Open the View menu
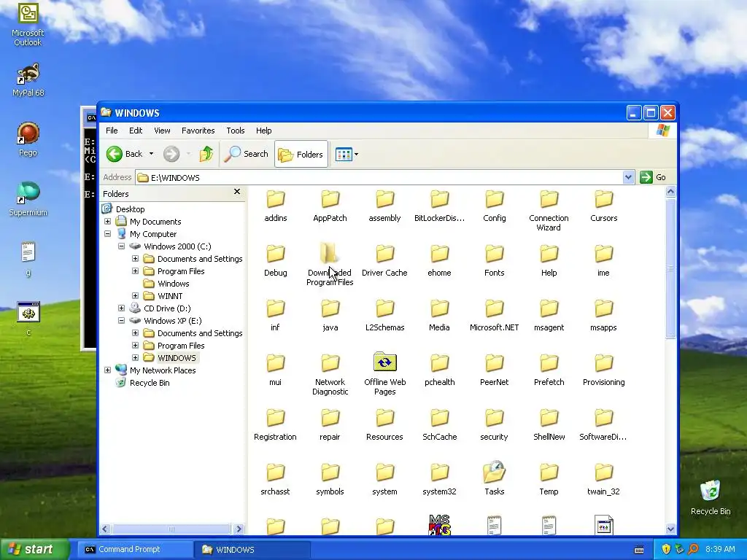The image size is (747, 560). [162, 131]
